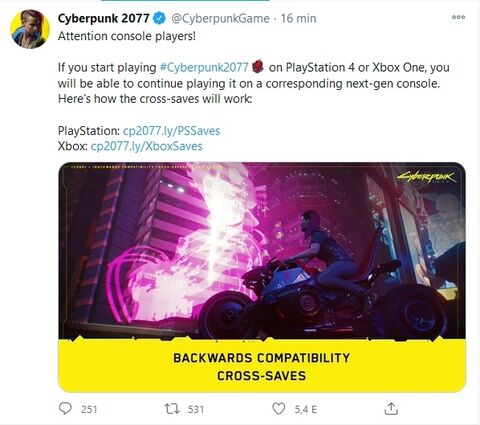Click the retweet arrows icon
Image resolution: width=480 pixels, height=425 pixels.
point(172,408)
